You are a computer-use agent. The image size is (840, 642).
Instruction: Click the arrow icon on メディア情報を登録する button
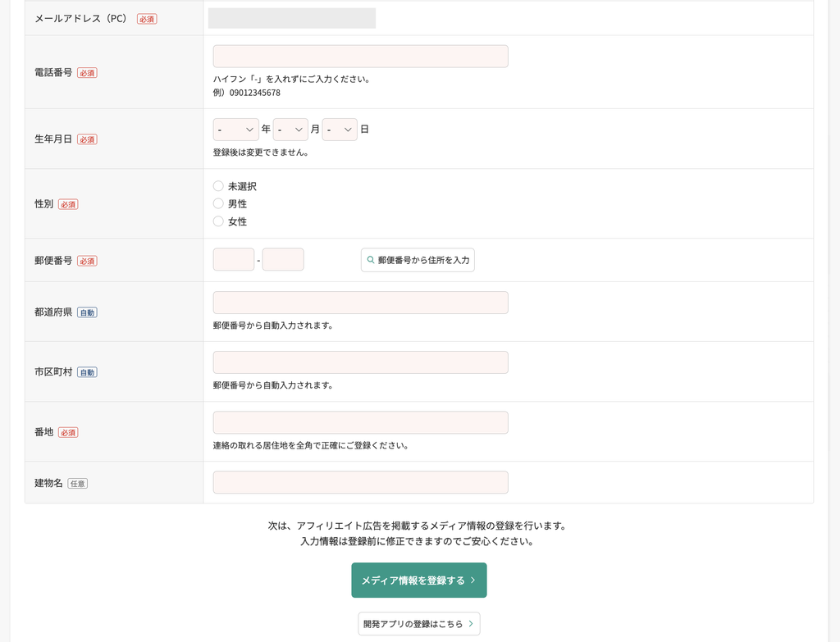tap(472, 580)
